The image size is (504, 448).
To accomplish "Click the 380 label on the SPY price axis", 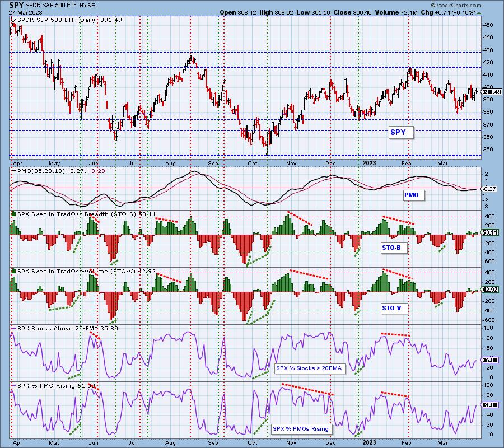I will [x=488, y=112].
